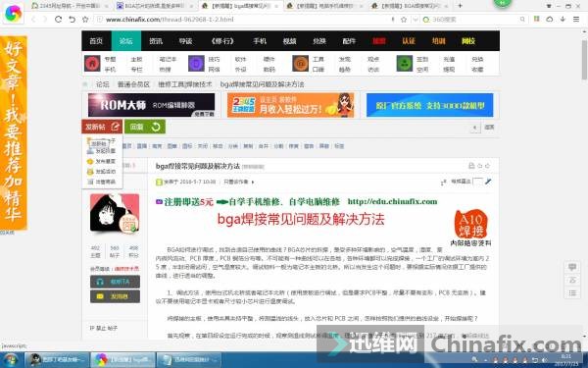Click the red home category icon
Image resolution: width=588 pixels, height=368 pixels.
(92, 64)
